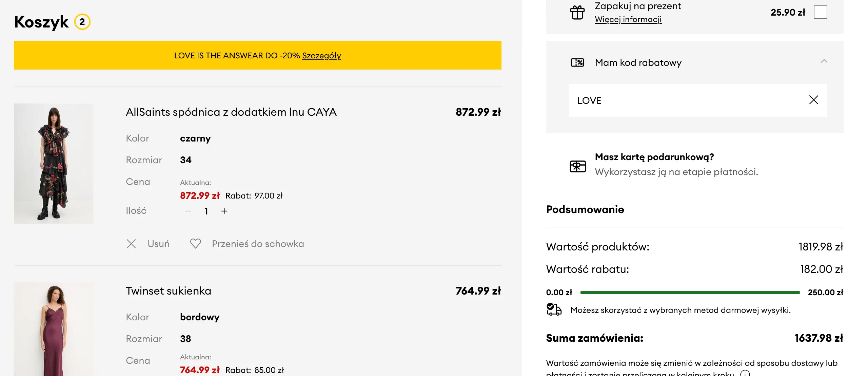Open the AllSaints spódnica CAYA title
This screenshot has width=868, height=376.
pos(231,112)
